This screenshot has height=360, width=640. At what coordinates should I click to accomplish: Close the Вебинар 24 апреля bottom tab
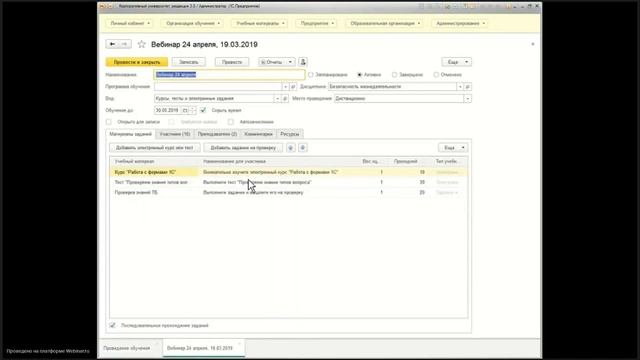(x=240, y=344)
